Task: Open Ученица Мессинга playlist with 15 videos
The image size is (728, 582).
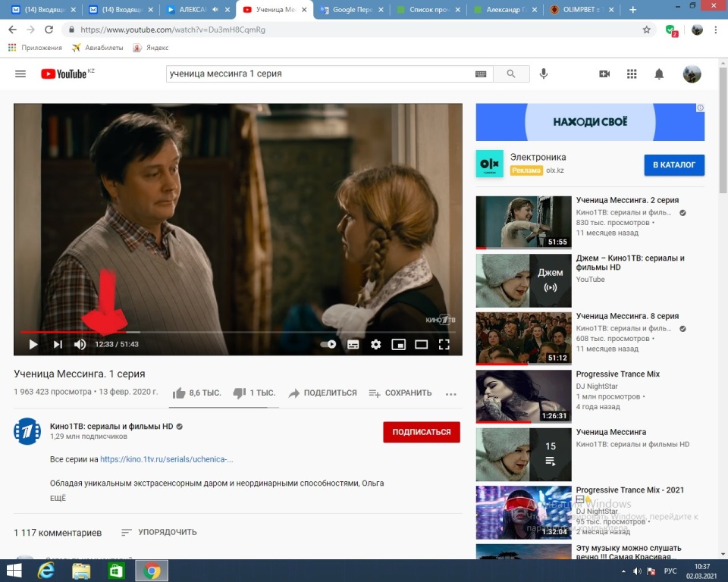Action: tap(524, 455)
